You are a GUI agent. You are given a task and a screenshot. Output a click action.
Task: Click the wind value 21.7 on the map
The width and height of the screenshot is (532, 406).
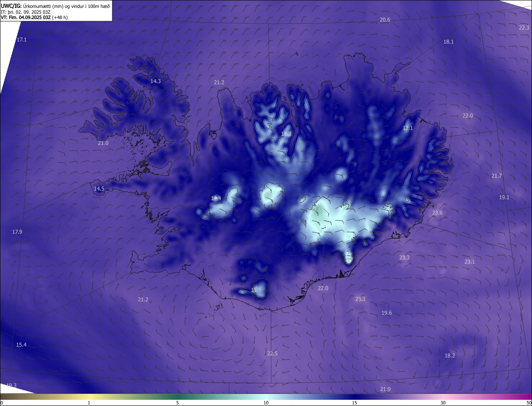[497, 176]
